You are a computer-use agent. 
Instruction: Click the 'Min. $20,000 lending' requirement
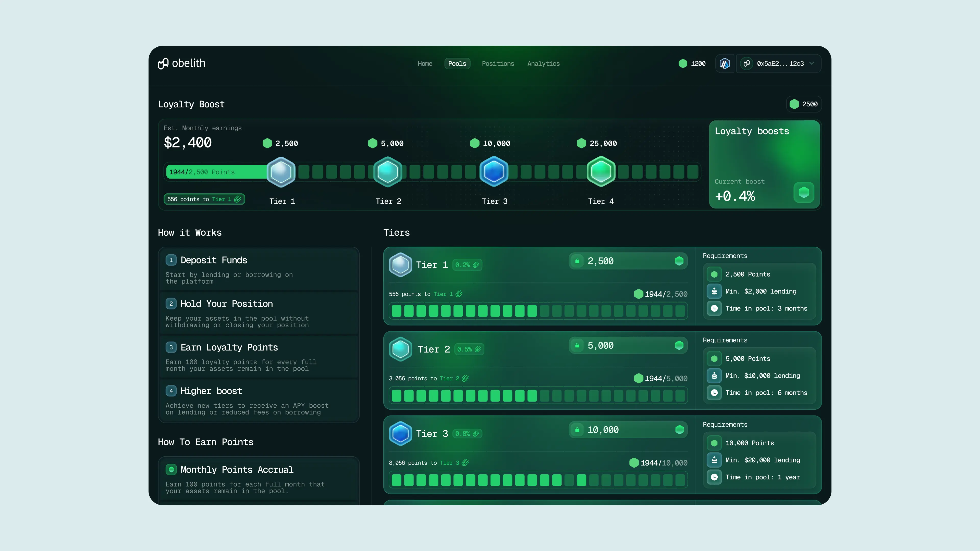[762, 460]
